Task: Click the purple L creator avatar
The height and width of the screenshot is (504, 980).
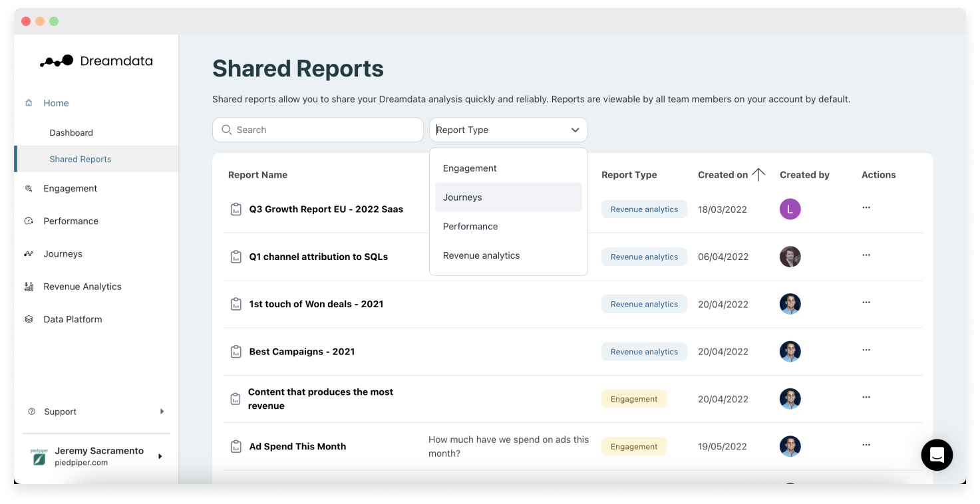Action: click(x=790, y=209)
